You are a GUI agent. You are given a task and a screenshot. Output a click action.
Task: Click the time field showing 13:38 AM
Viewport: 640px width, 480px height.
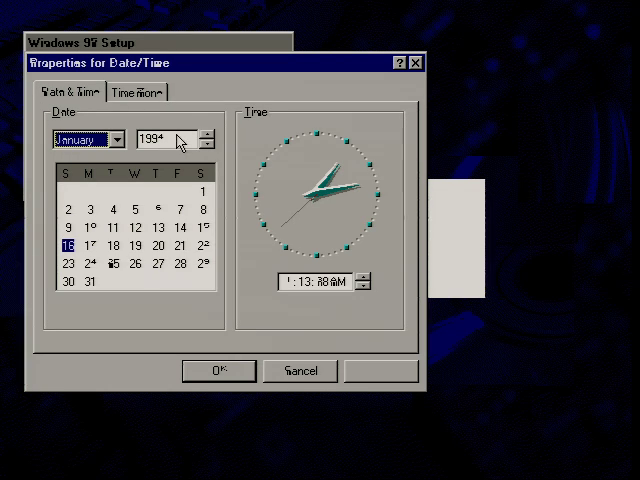(315, 282)
